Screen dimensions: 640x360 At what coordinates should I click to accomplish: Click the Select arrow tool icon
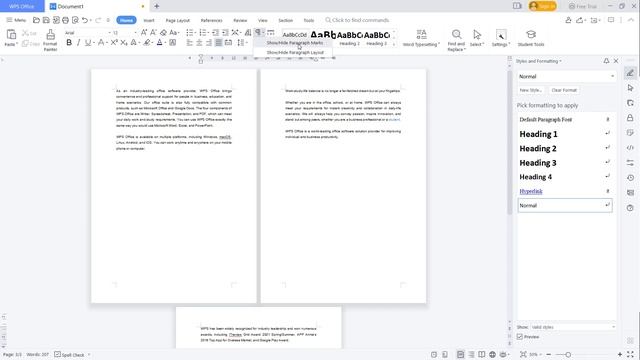pyautogui.click(x=477, y=34)
